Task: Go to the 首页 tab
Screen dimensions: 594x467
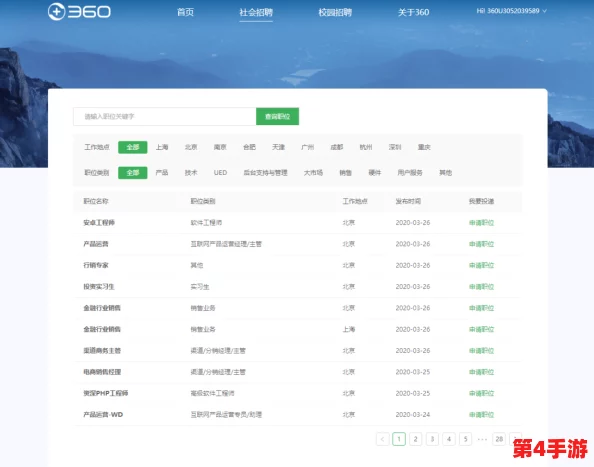Action: [185, 12]
